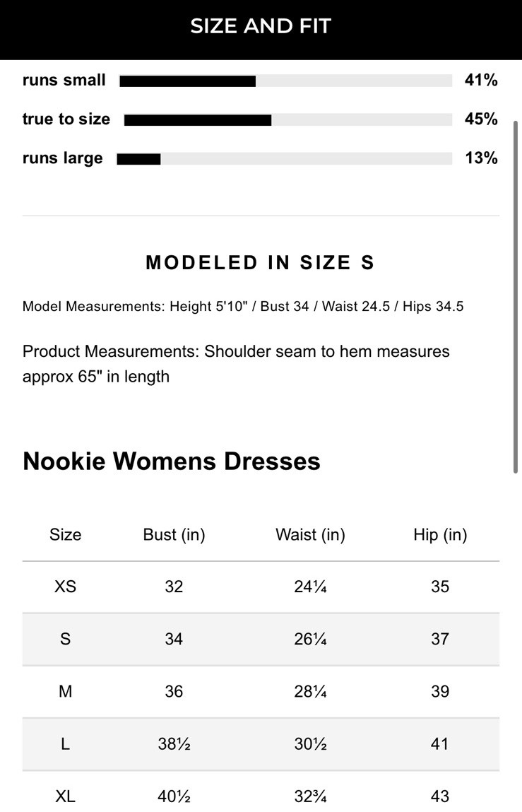This screenshot has height=812, width=522.
Task: Click the vertical scrollbar on right edge
Action: coord(515,297)
